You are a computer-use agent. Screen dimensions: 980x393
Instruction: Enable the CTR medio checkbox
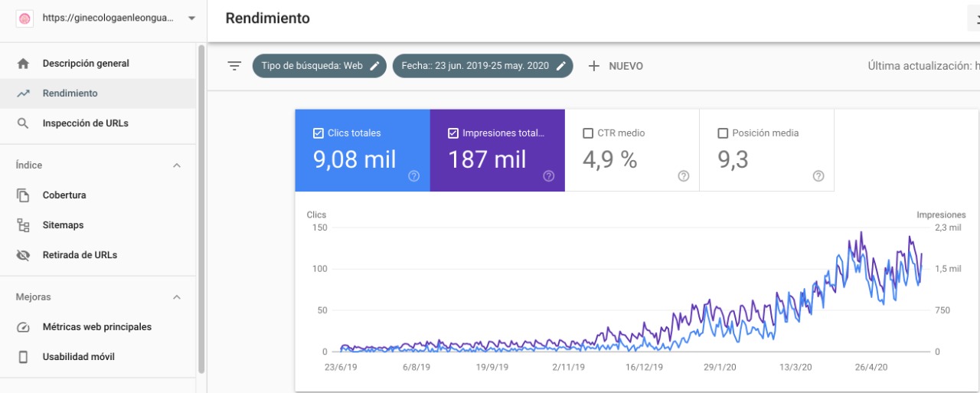tap(588, 133)
